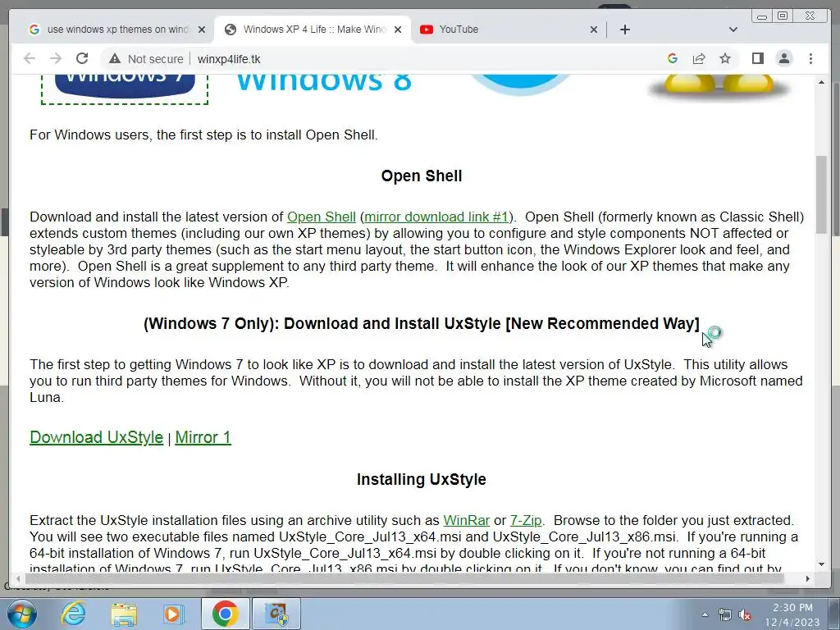Open the 7-Zip link

pyautogui.click(x=526, y=520)
